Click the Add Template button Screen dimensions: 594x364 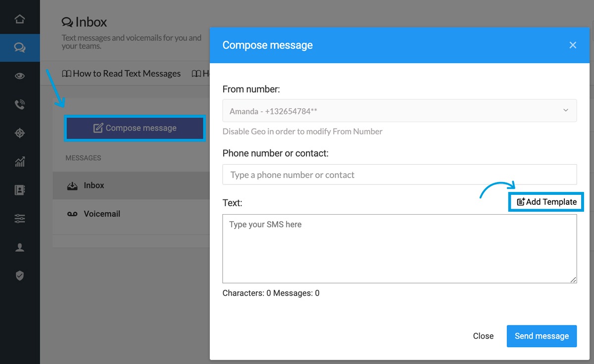pos(546,202)
